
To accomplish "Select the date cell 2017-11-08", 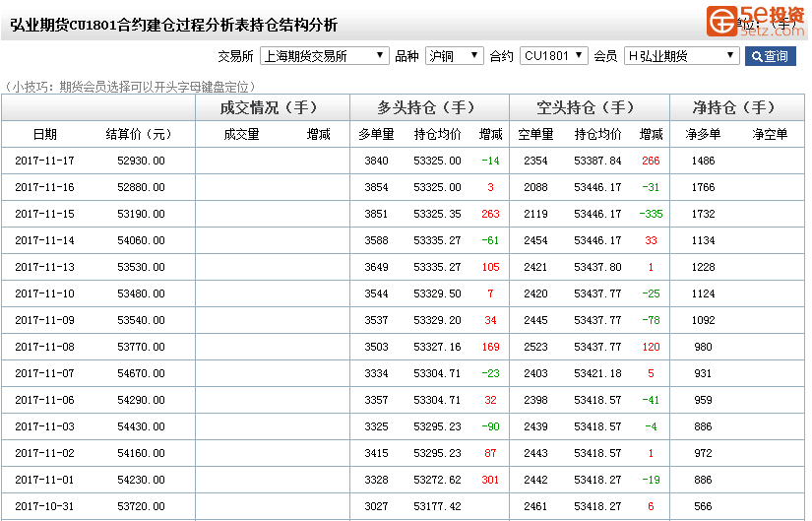I will [44, 347].
